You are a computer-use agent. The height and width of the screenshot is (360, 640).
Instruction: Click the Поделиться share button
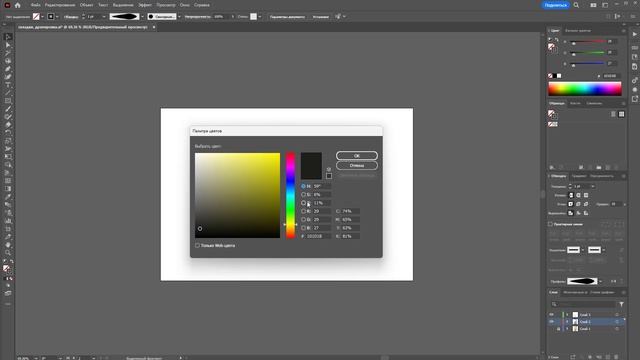[556, 5]
